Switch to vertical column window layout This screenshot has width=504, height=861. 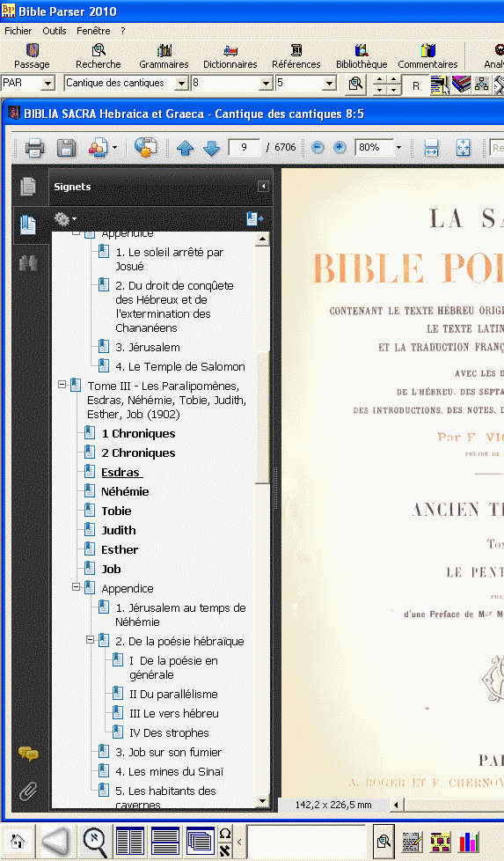[130, 841]
